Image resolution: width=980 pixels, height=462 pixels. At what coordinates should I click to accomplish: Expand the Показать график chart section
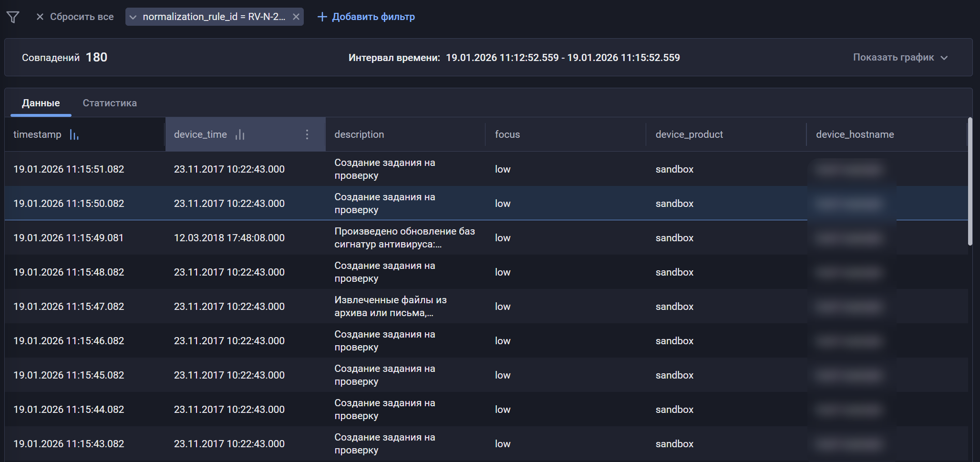(x=899, y=57)
